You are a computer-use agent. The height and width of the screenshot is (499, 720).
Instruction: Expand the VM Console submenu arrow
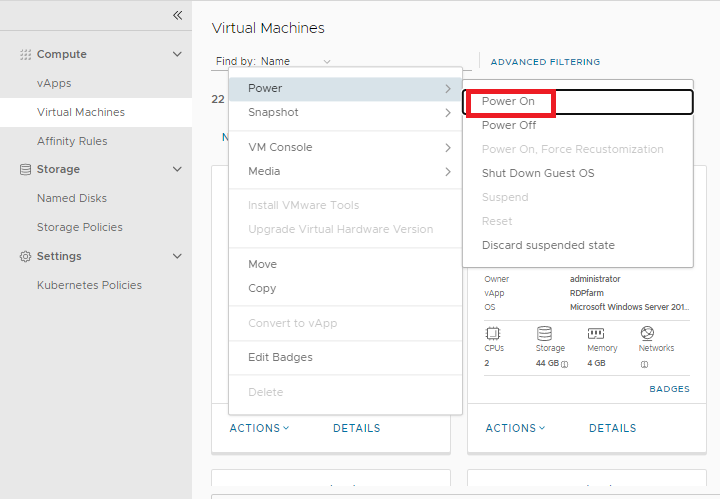[x=448, y=147]
